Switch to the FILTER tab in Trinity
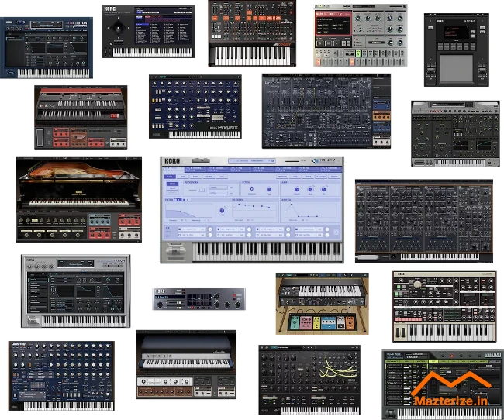 pos(209,177)
